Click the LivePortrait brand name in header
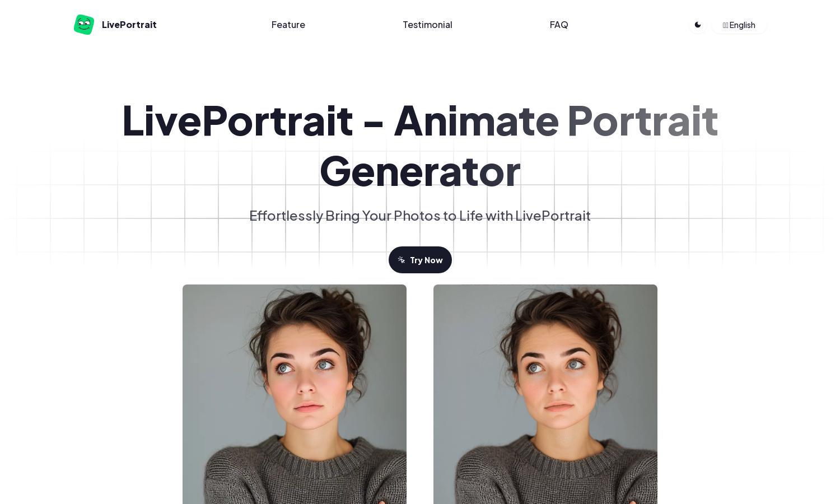This screenshot has height=504, width=840. [x=129, y=25]
